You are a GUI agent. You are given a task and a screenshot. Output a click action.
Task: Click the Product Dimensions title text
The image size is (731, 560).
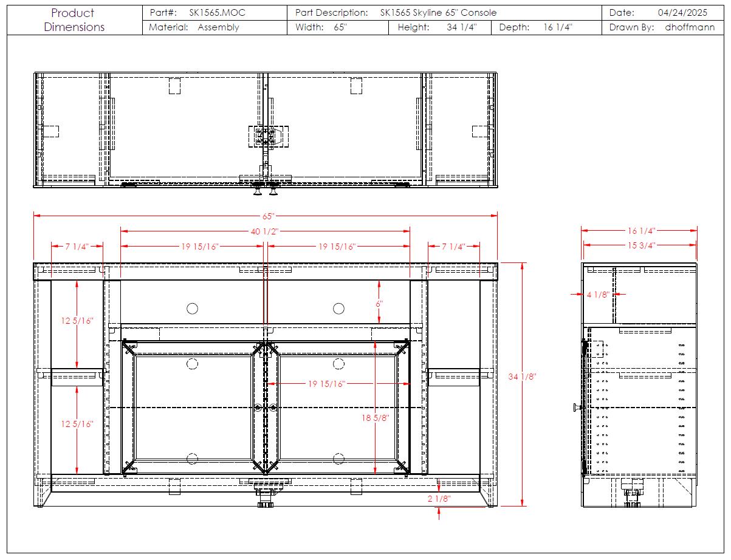[x=74, y=20]
